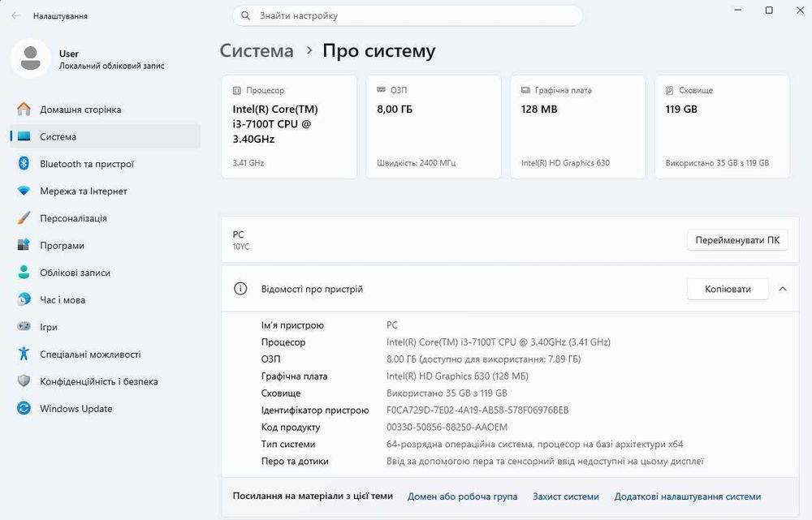Click the User profile avatar
This screenshot has width=812, height=520.
[31, 58]
